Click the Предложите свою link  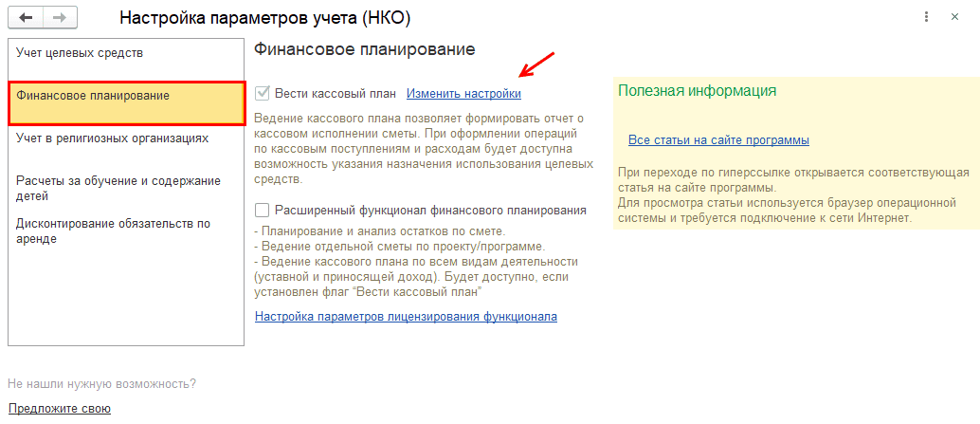tap(60, 409)
